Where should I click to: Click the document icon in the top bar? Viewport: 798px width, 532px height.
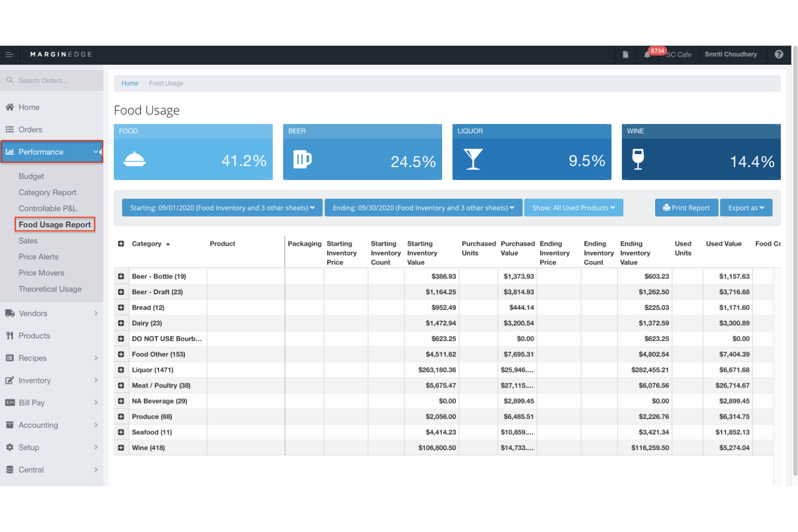pos(625,54)
